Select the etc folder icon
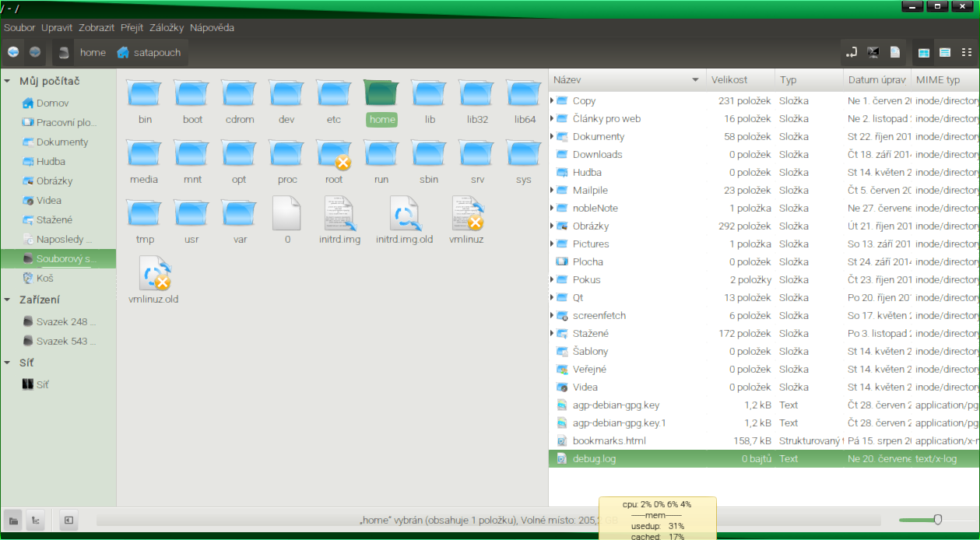Screen dimensions: 980x540 [334, 93]
